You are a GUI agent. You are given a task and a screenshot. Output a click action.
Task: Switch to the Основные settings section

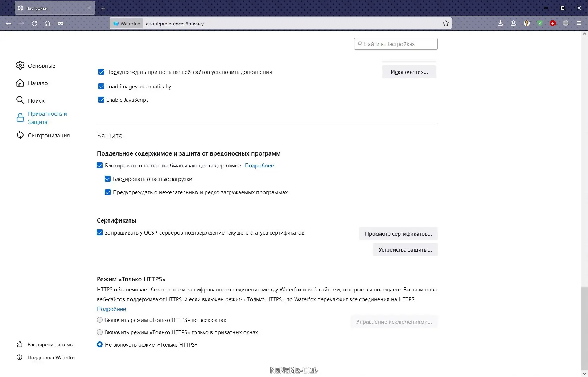point(41,66)
